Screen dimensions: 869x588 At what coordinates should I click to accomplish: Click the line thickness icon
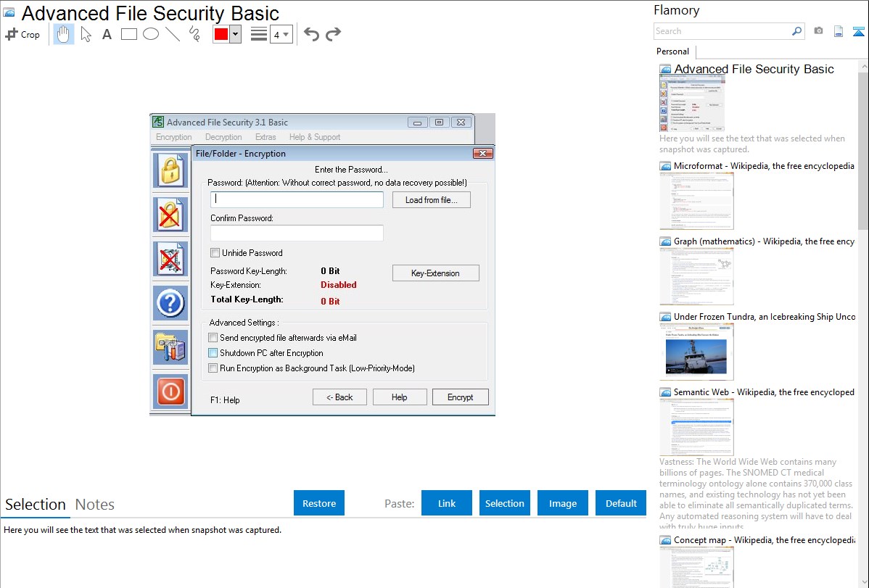(259, 34)
